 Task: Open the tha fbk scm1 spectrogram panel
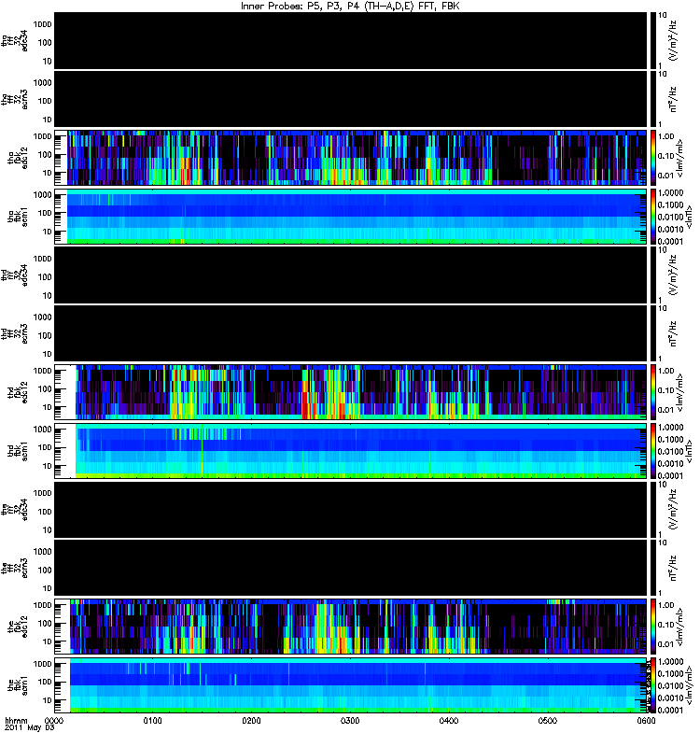[x=350, y=217]
